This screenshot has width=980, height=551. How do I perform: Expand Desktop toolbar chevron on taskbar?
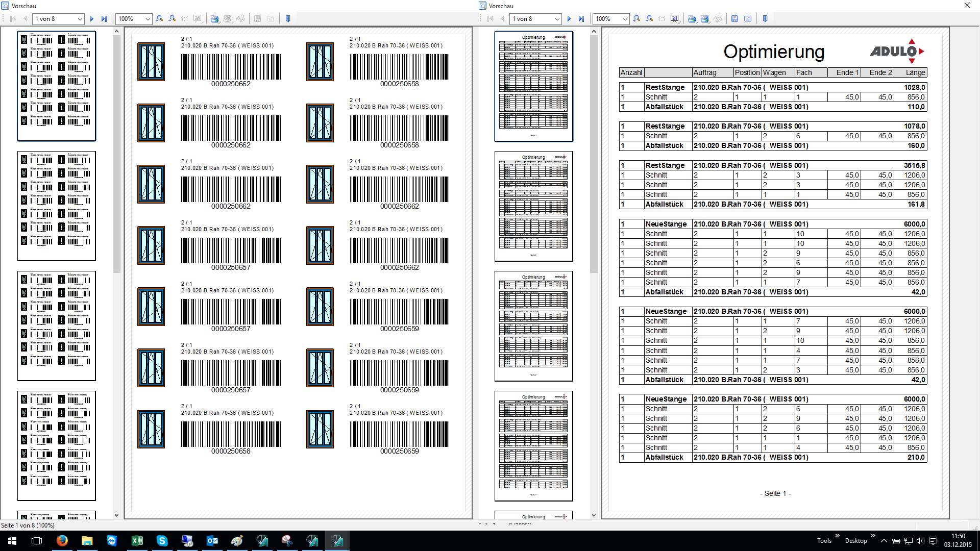(x=873, y=536)
